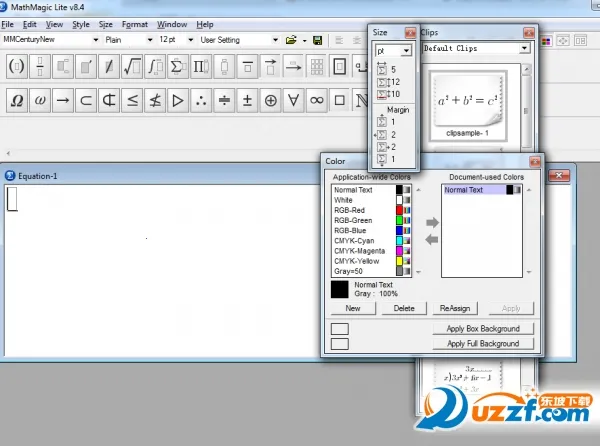Select White in Application-wide Colors list
Image resolution: width=600 pixels, height=446 pixels.
pyautogui.click(x=371, y=200)
